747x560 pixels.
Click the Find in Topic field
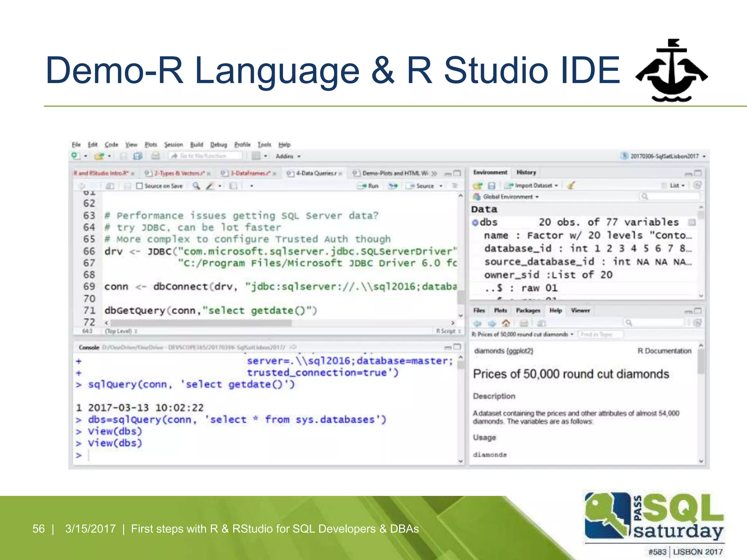coord(600,334)
